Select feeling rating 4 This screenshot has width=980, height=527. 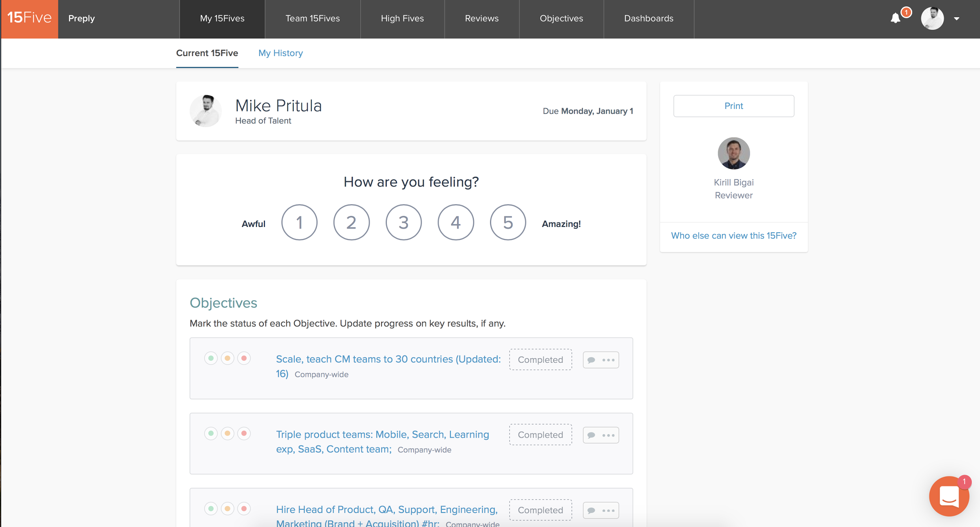pos(456,222)
